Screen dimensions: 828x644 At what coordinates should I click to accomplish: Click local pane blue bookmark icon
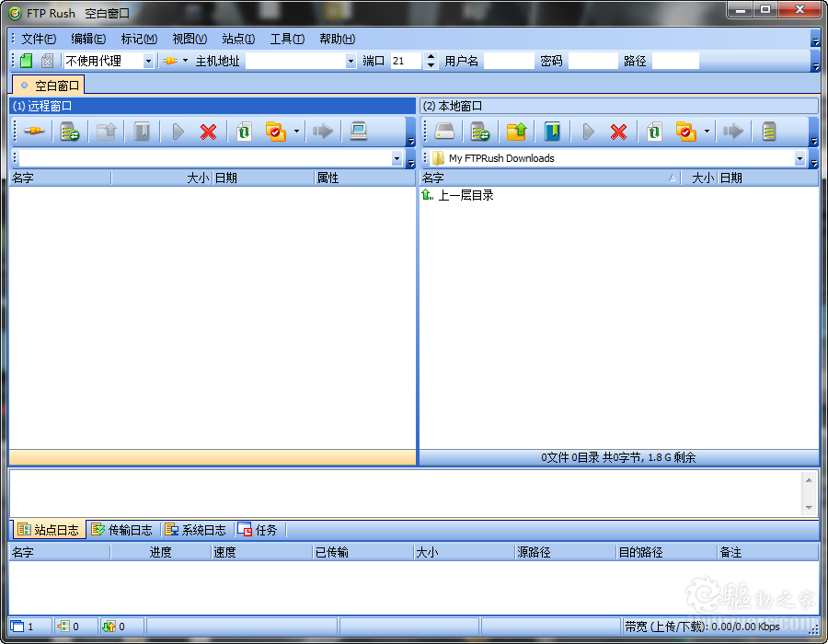click(552, 131)
